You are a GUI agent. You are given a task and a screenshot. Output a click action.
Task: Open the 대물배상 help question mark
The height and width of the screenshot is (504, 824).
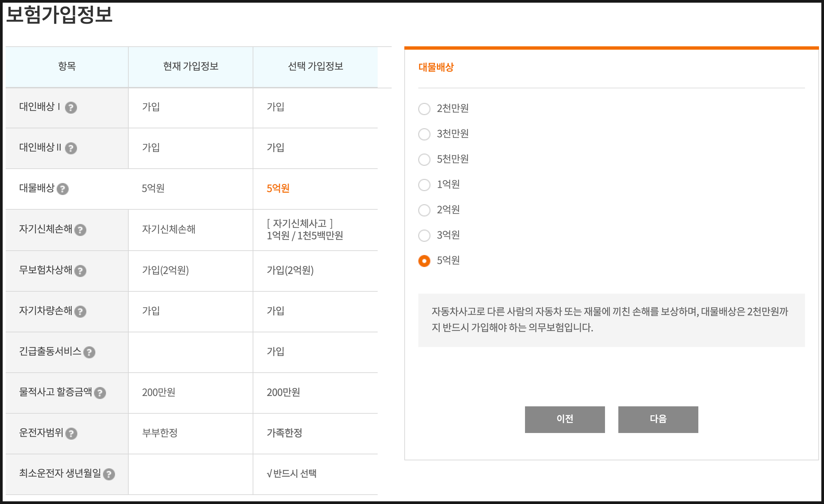click(63, 189)
